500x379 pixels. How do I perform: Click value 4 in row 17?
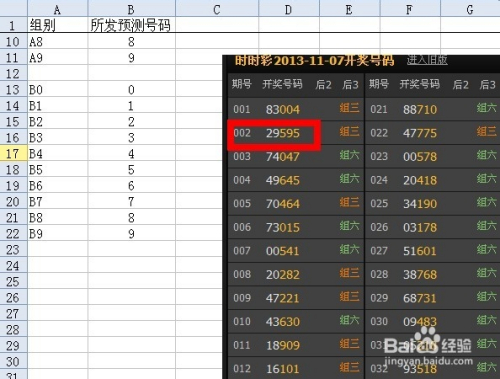[132, 154]
